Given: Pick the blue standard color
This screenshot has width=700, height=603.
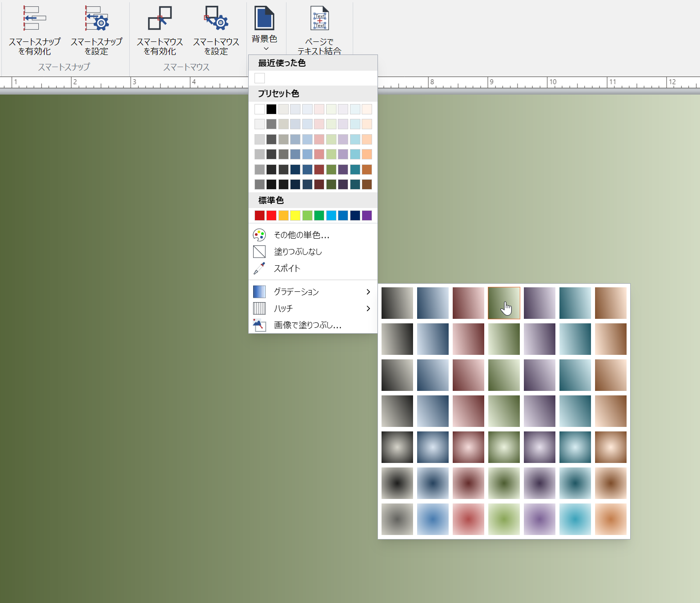Looking at the screenshot, I should [343, 215].
